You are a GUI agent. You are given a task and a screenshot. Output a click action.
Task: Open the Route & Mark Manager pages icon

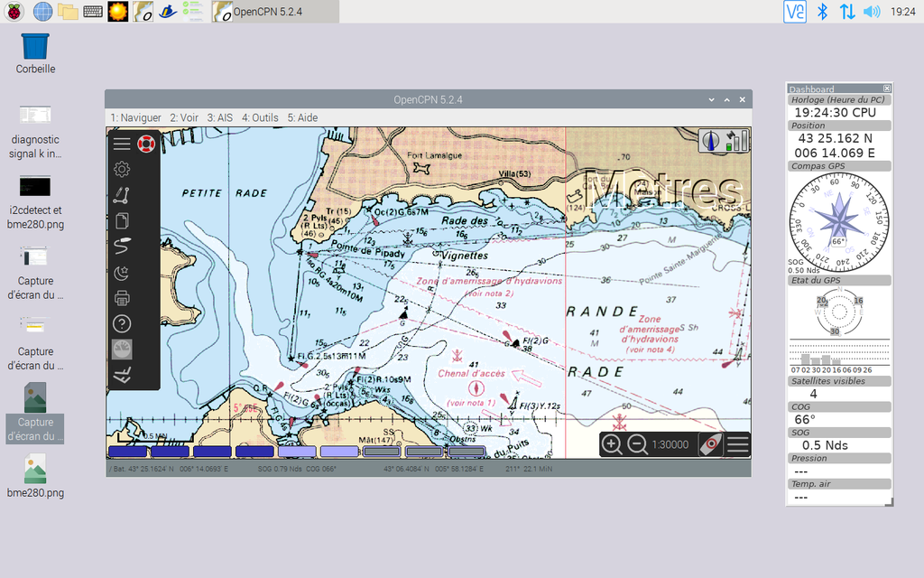coord(122,220)
